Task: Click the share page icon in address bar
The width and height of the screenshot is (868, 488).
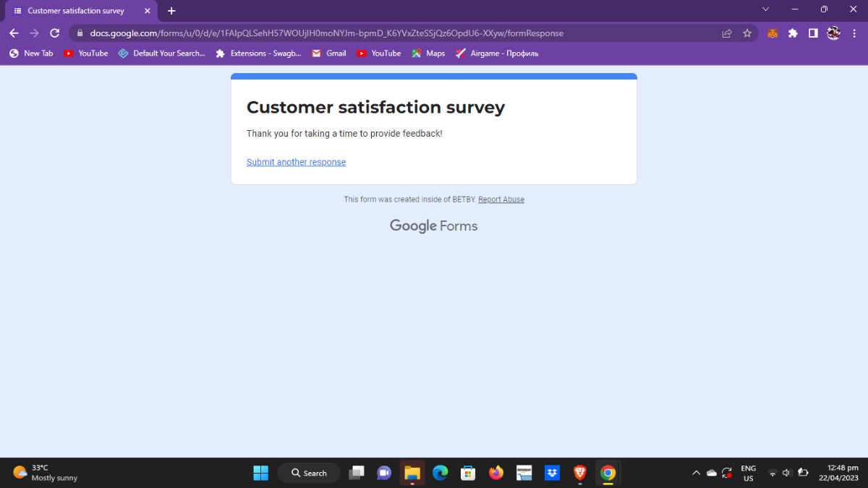Action: [x=727, y=33]
